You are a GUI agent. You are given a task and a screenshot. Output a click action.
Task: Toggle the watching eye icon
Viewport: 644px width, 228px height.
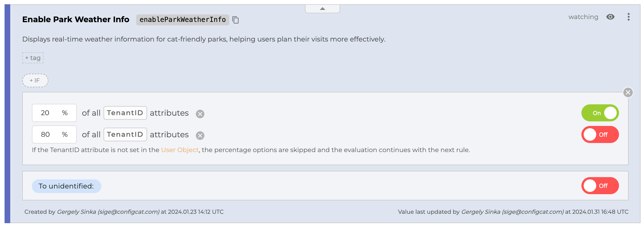[610, 17]
